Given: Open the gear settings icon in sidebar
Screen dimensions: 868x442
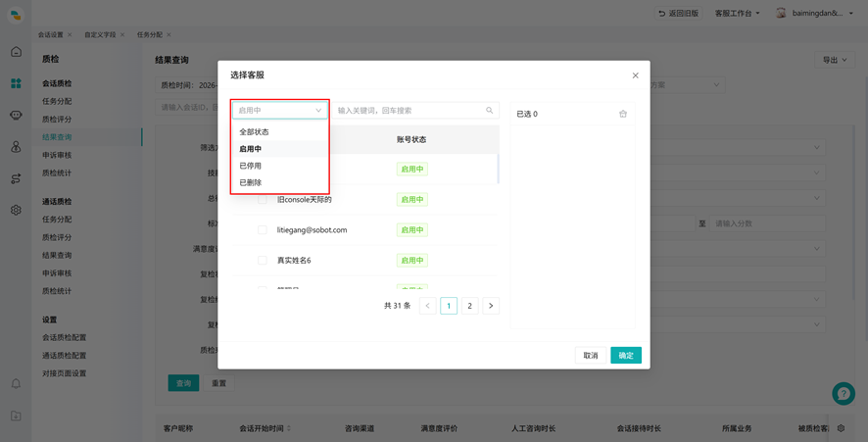Looking at the screenshot, I should coord(16,210).
